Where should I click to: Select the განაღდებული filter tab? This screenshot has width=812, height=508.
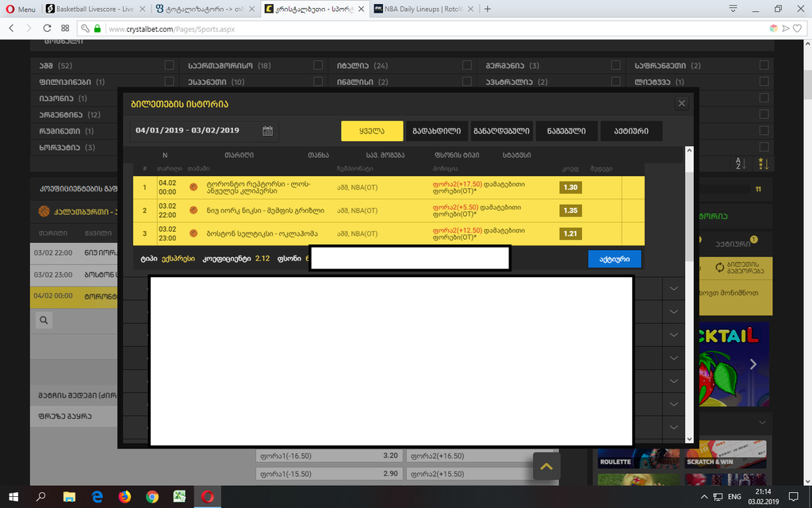pyautogui.click(x=501, y=131)
